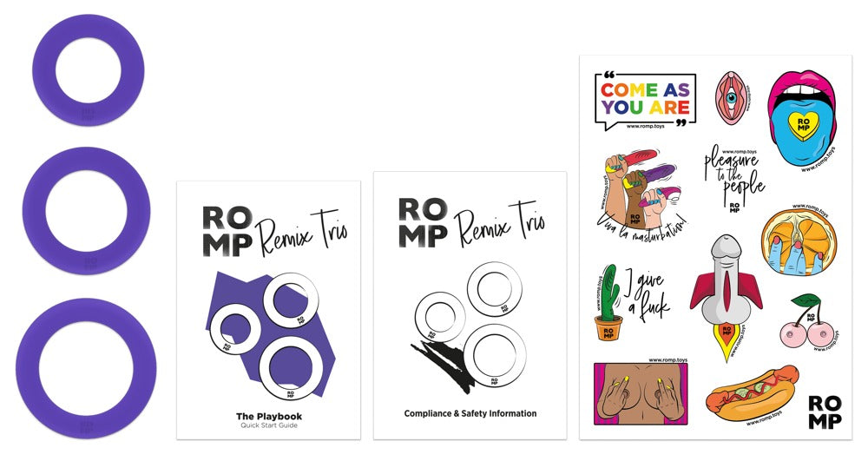868x461 pixels.
Task: Click the rainbow 'Come As You Are' sticker
Action: [x=645, y=100]
